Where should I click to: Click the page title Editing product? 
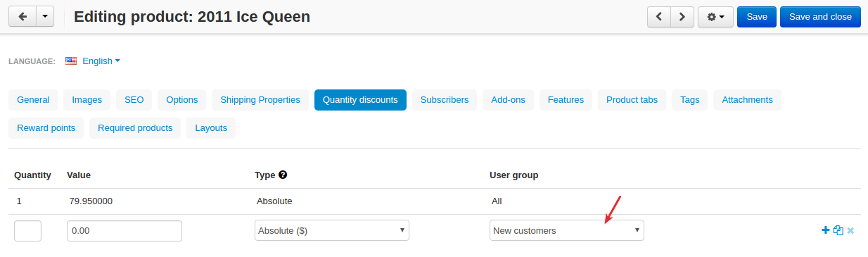click(192, 16)
